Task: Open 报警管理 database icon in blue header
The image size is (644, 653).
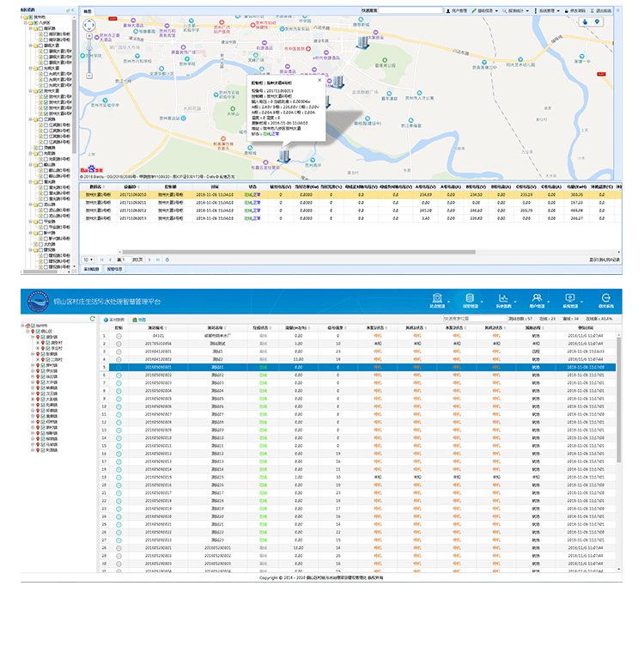Action: pyautogui.click(x=470, y=300)
